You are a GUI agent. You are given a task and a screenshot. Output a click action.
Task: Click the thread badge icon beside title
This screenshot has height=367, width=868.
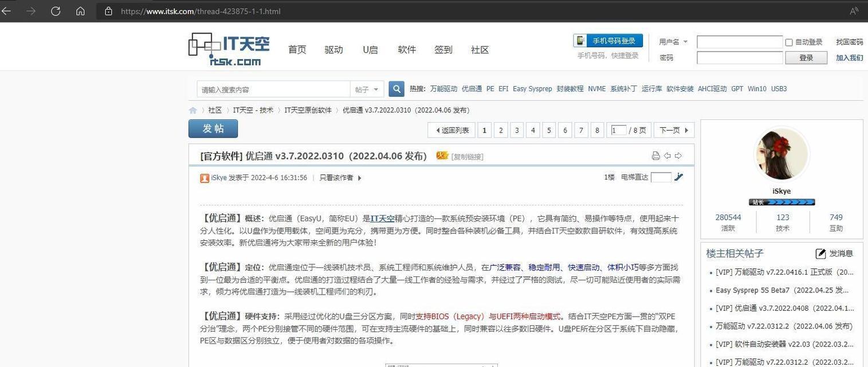point(442,155)
